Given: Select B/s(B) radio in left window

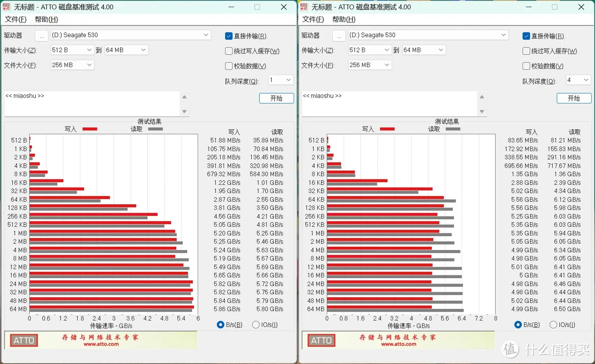Looking at the screenshot, I should 220,324.
